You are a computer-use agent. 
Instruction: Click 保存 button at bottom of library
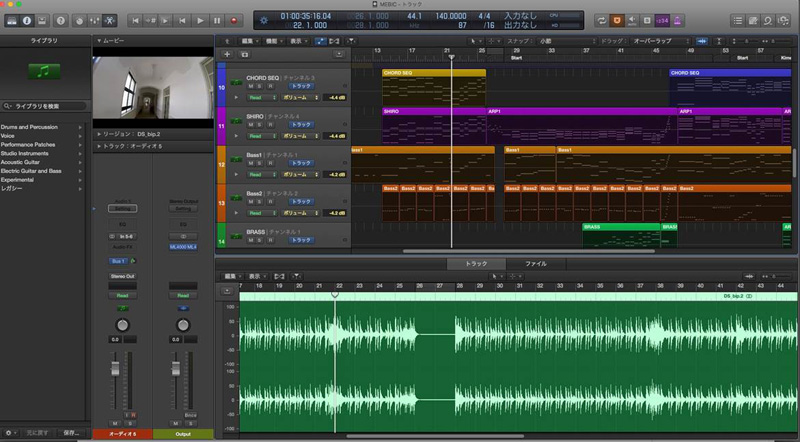click(70, 433)
